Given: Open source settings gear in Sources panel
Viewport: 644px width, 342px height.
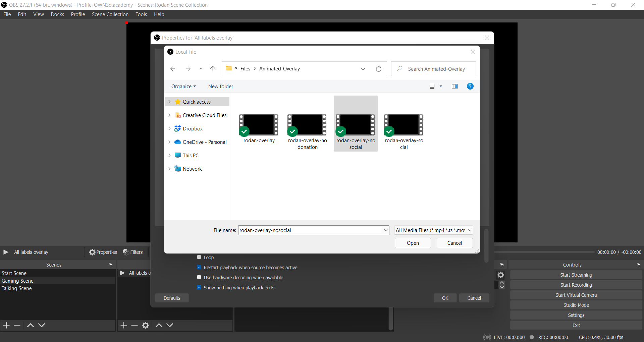Looking at the screenshot, I should (x=146, y=325).
